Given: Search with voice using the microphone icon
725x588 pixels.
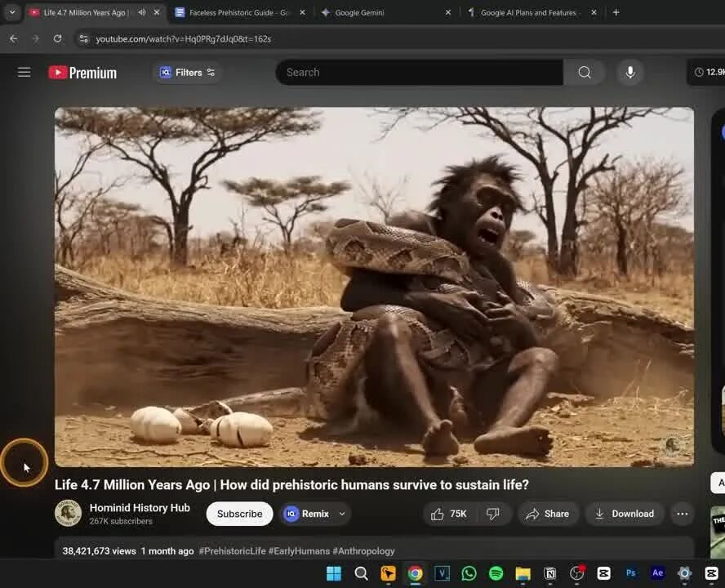Looking at the screenshot, I should click(629, 72).
